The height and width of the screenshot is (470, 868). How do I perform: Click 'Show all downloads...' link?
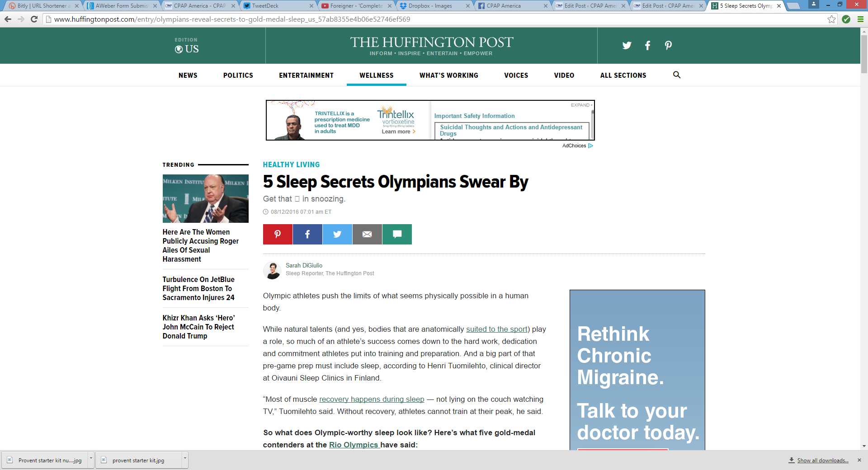coord(822,460)
